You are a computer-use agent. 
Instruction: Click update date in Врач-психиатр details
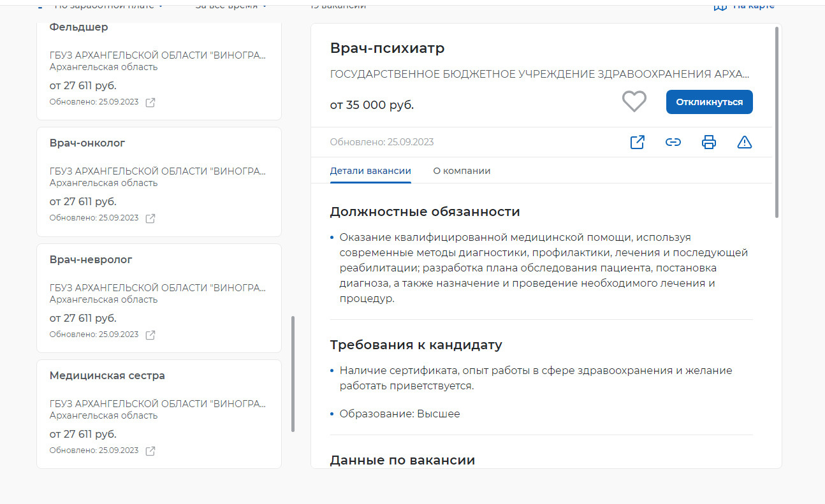(382, 142)
